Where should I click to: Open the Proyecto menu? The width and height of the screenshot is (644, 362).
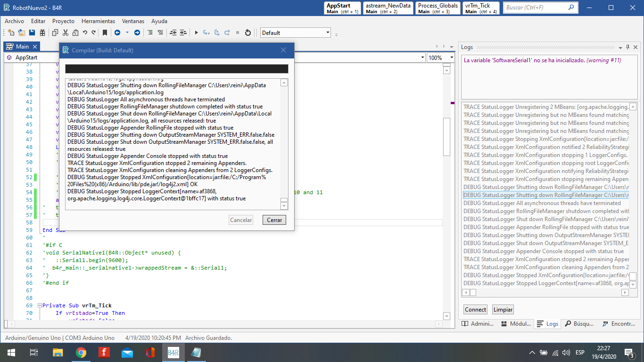[63, 21]
